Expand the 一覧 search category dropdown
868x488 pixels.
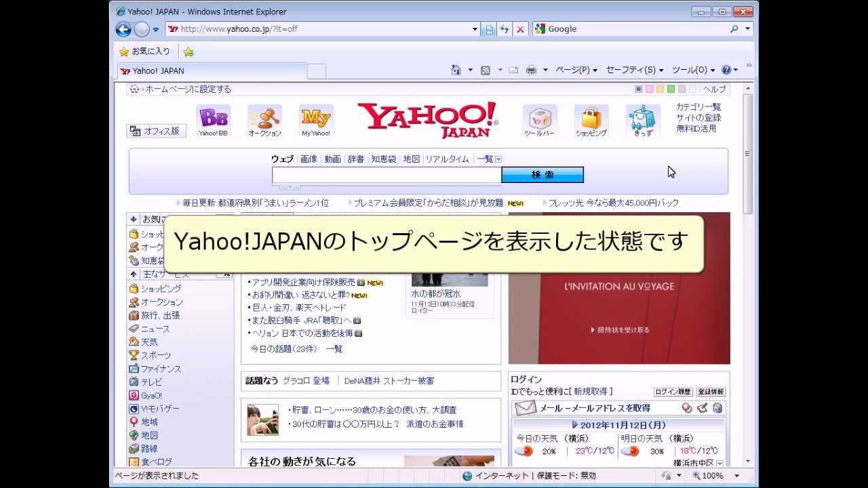(x=498, y=159)
